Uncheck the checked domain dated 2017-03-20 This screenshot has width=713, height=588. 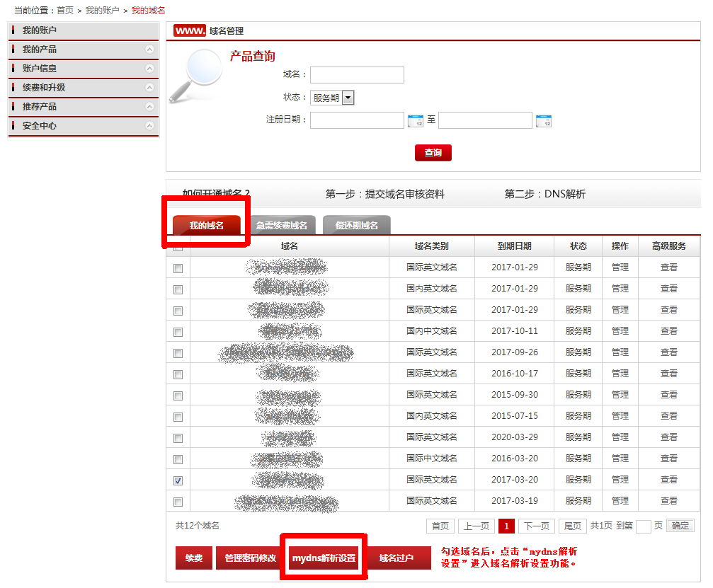coord(178,480)
